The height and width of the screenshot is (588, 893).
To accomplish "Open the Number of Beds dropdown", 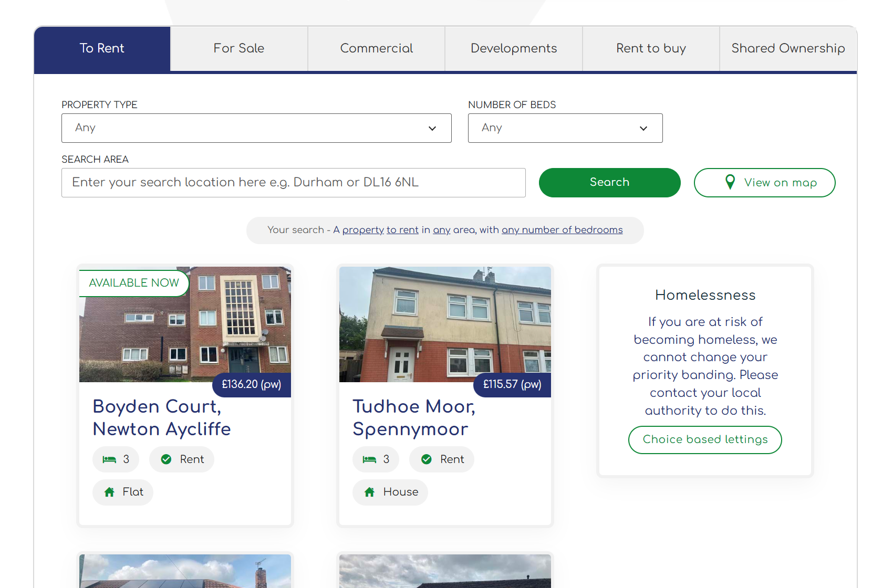I will point(565,128).
